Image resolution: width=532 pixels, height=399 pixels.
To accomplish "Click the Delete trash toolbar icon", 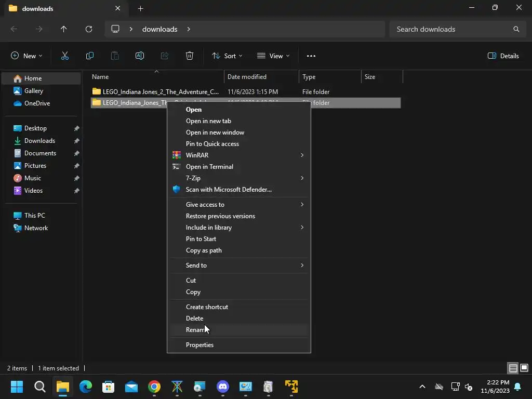I will coord(190,56).
